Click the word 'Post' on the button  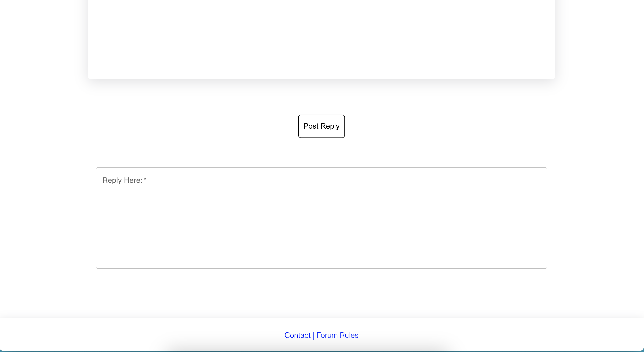point(311,126)
